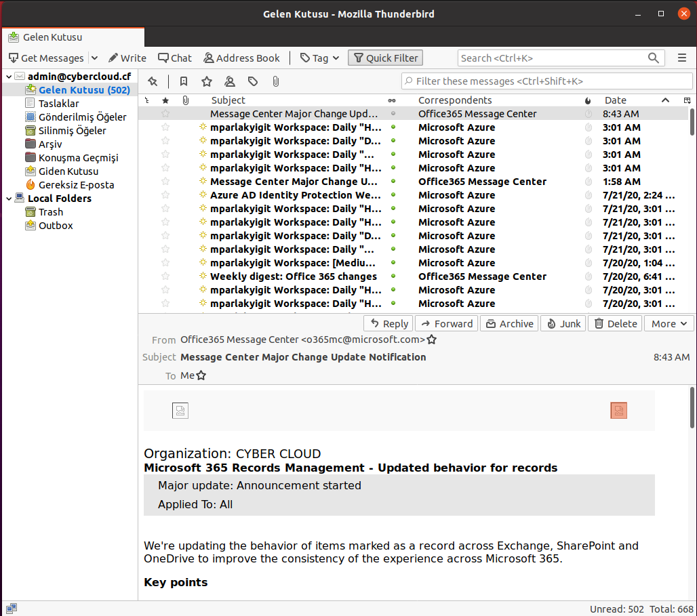Collapse the admin@cybercloud.cf account tree
This screenshot has height=616, width=697.
[x=9, y=77]
